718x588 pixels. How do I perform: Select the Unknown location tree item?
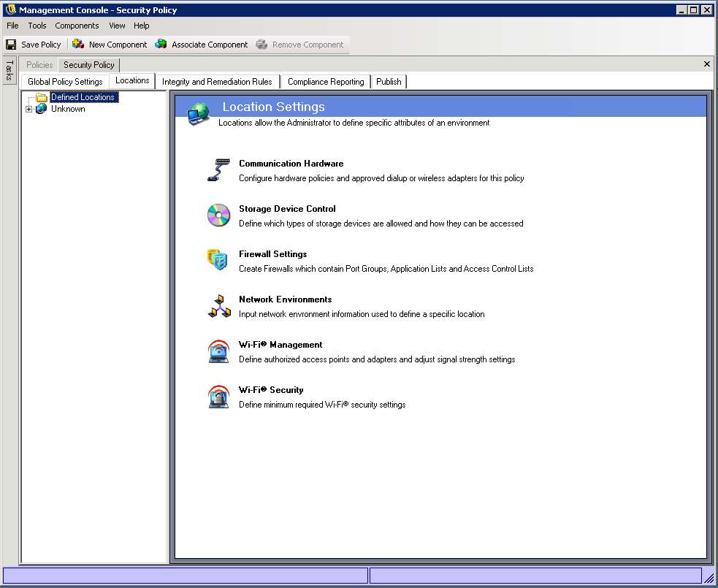coord(68,109)
